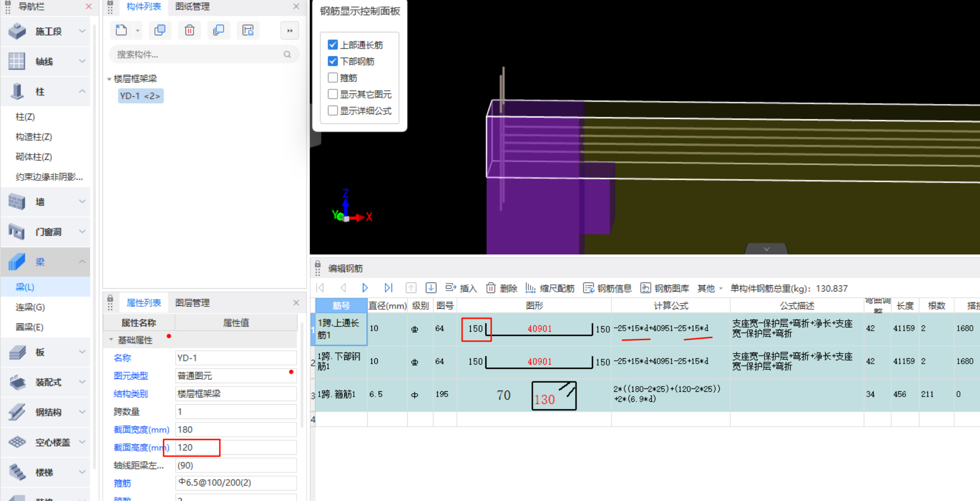Click the 楼梯 category icon
980x501 pixels.
tap(17, 472)
